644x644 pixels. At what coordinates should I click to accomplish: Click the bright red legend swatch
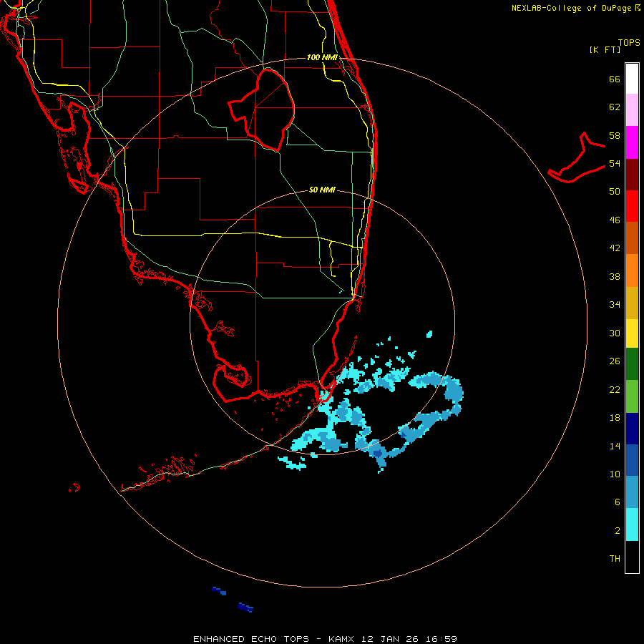(632, 206)
